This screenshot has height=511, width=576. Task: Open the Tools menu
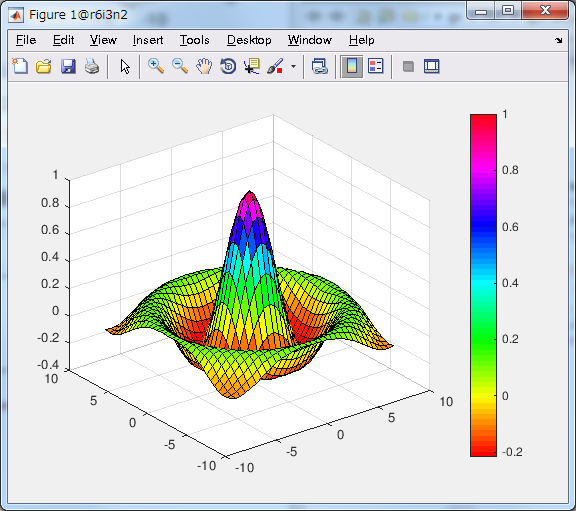pyautogui.click(x=195, y=40)
